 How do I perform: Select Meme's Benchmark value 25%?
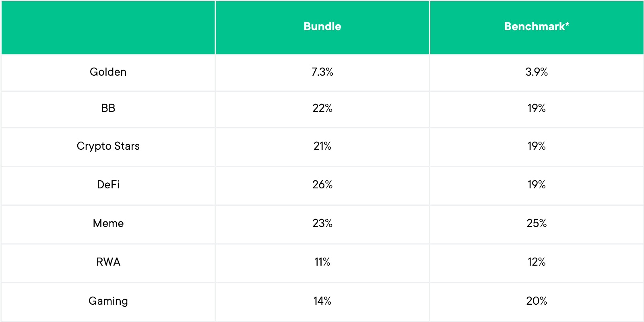(x=537, y=223)
